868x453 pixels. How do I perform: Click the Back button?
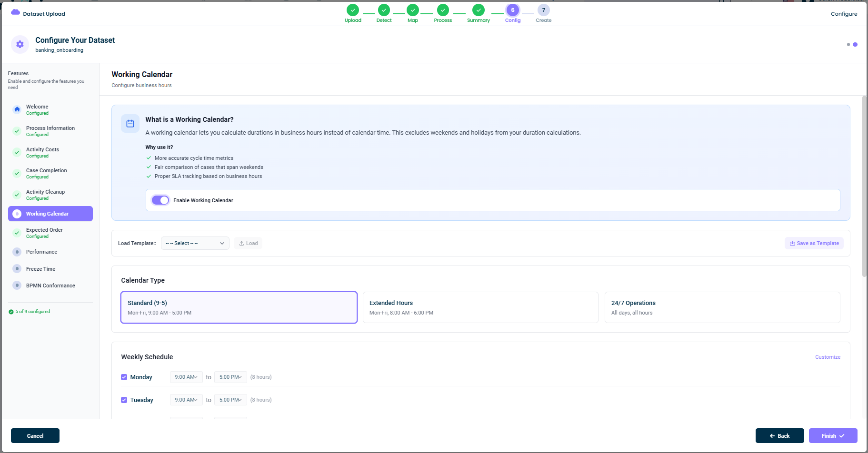pos(779,436)
